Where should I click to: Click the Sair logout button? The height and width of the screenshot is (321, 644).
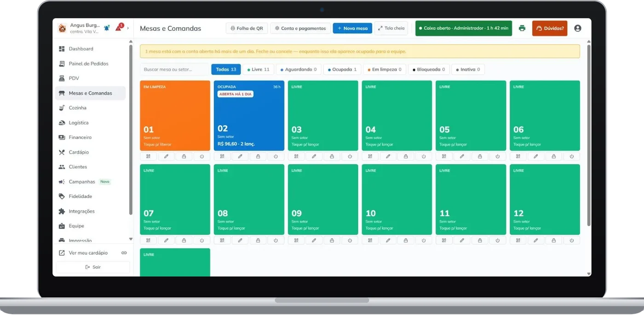(x=93, y=267)
